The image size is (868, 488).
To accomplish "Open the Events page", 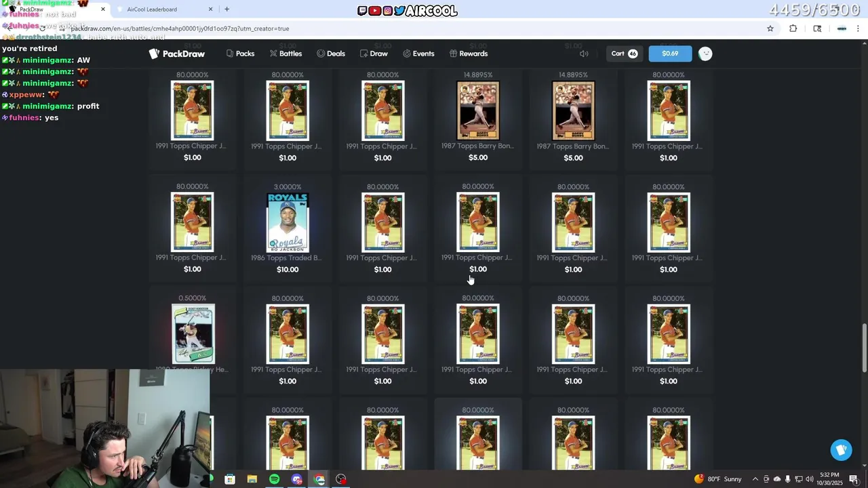I will click(x=418, y=54).
